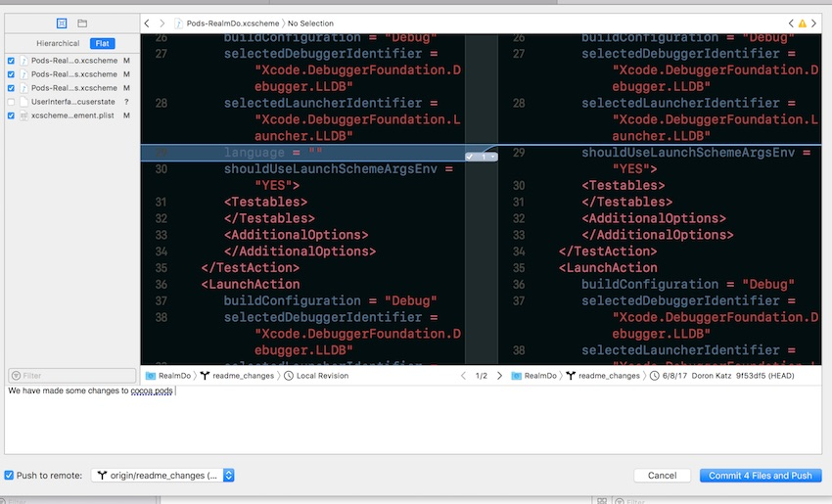Jump to the next issue, arrow right of warning icon
The height and width of the screenshot is (504, 832).
[813, 23]
